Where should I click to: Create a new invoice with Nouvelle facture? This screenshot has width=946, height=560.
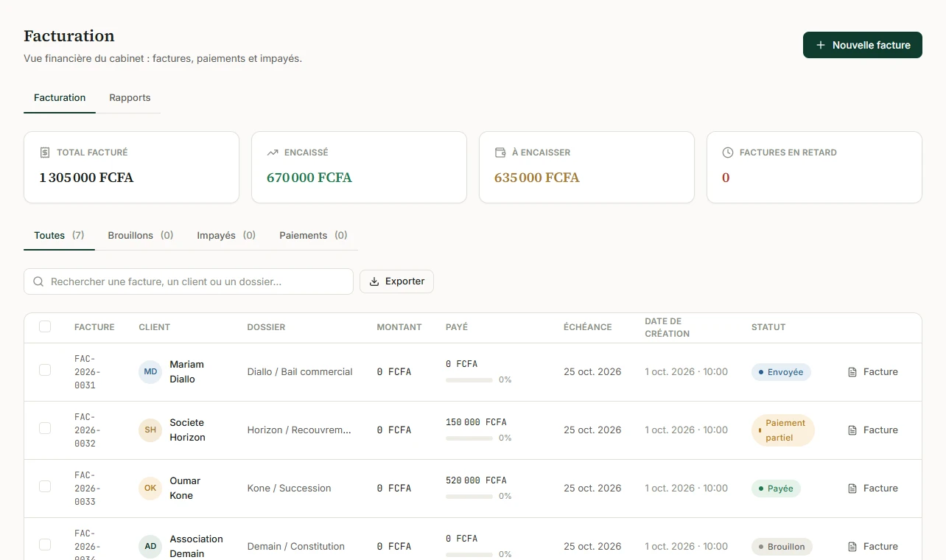click(863, 45)
